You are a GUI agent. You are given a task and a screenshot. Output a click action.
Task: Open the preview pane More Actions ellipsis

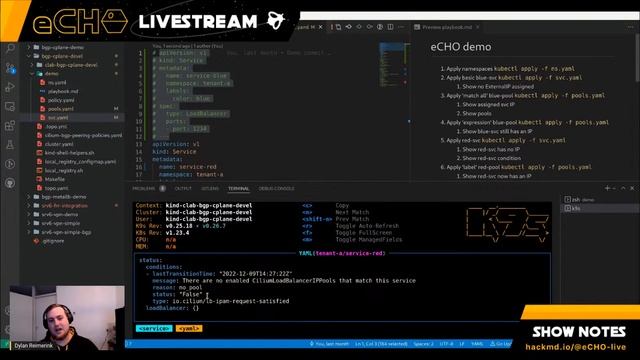(631, 27)
